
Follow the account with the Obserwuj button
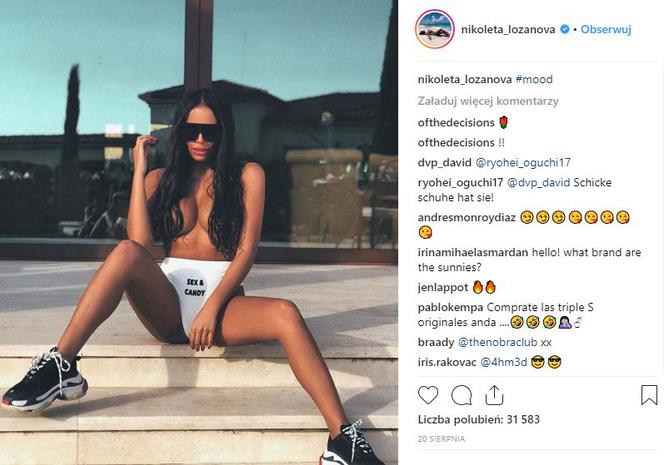tap(606, 29)
